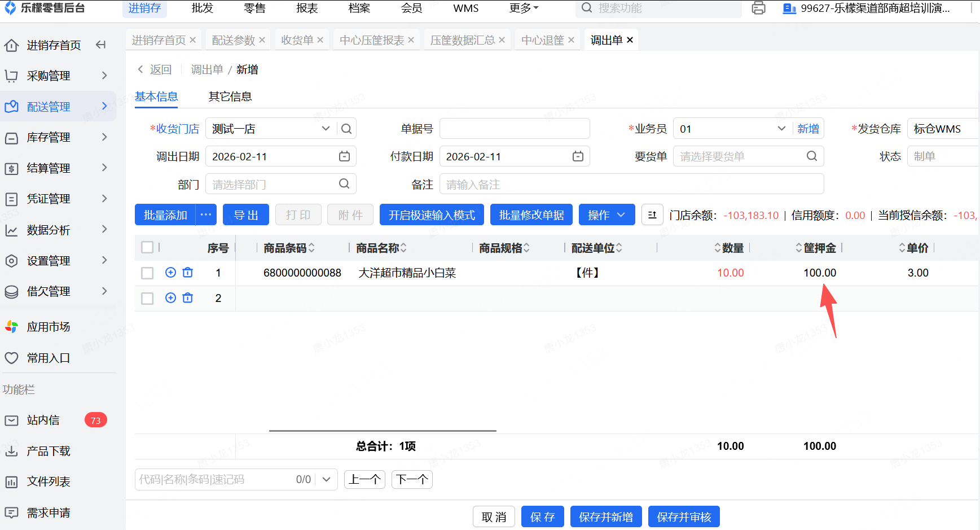Check the checkbox for row 1
Viewport: 980px width, 530px height.
coord(147,273)
